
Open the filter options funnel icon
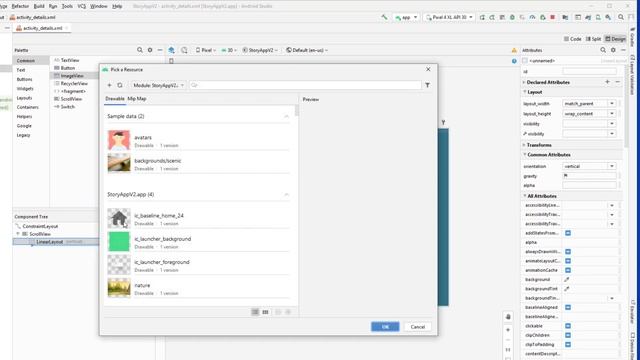tap(427, 85)
